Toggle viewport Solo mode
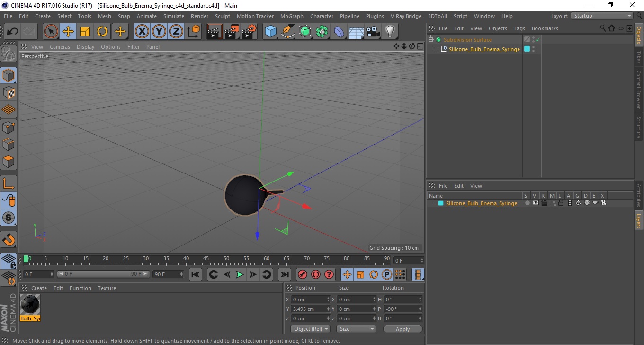 coord(9,218)
